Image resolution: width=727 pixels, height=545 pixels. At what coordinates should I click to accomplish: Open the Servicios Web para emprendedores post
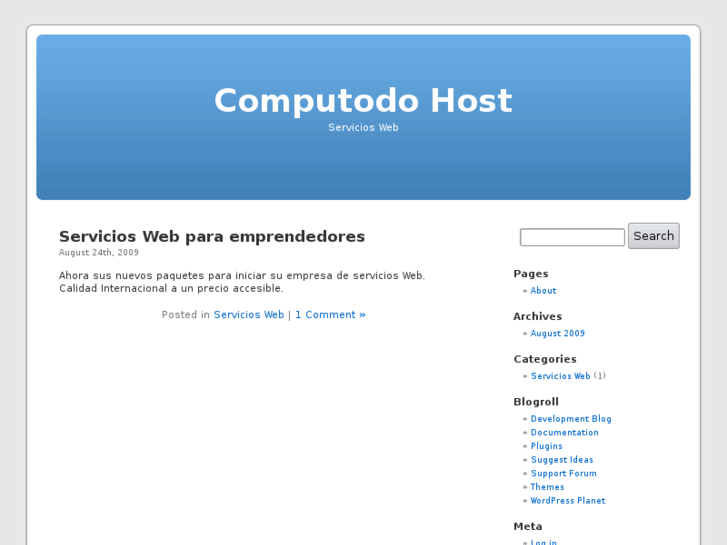tap(212, 237)
